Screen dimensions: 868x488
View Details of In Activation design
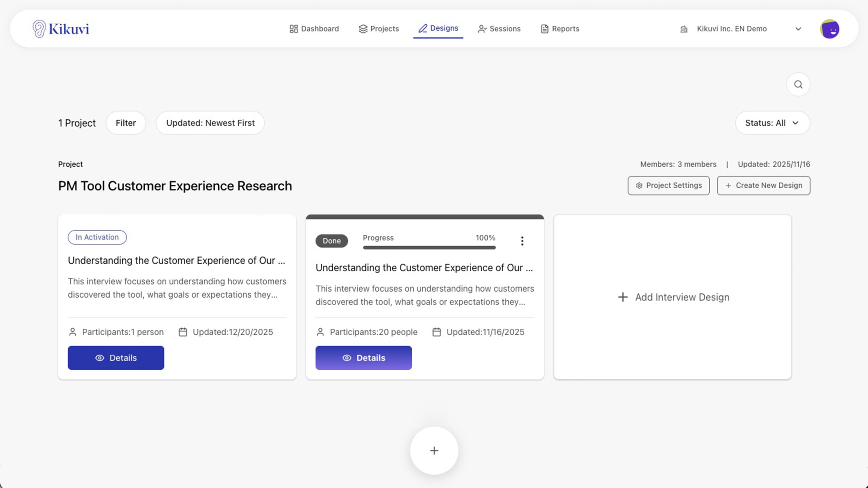click(x=116, y=358)
